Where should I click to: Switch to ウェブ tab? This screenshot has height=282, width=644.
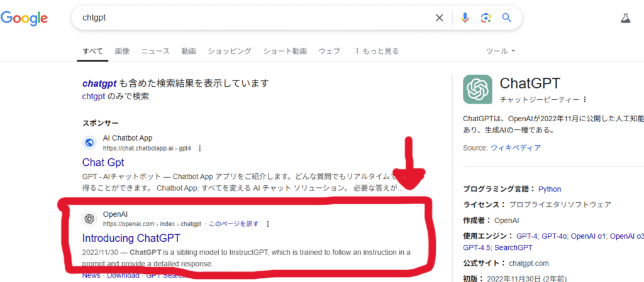point(330,52)
